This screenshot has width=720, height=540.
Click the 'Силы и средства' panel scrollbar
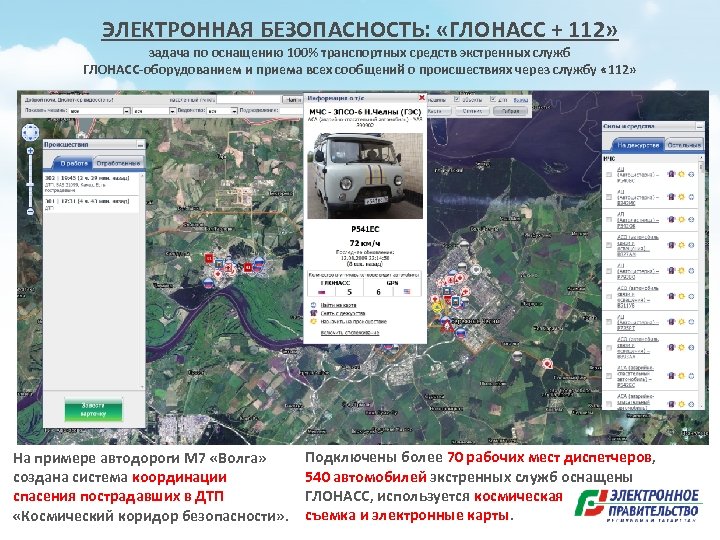click(x=701, y=281)
